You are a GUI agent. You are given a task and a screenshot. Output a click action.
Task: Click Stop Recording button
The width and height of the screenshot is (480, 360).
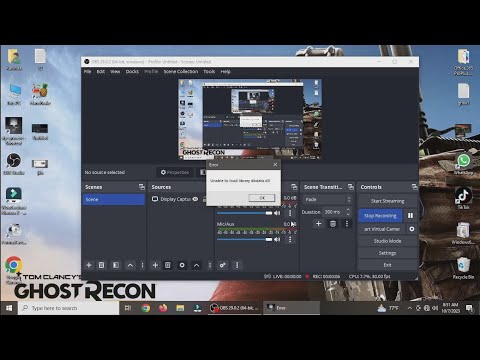pos(380,216)
